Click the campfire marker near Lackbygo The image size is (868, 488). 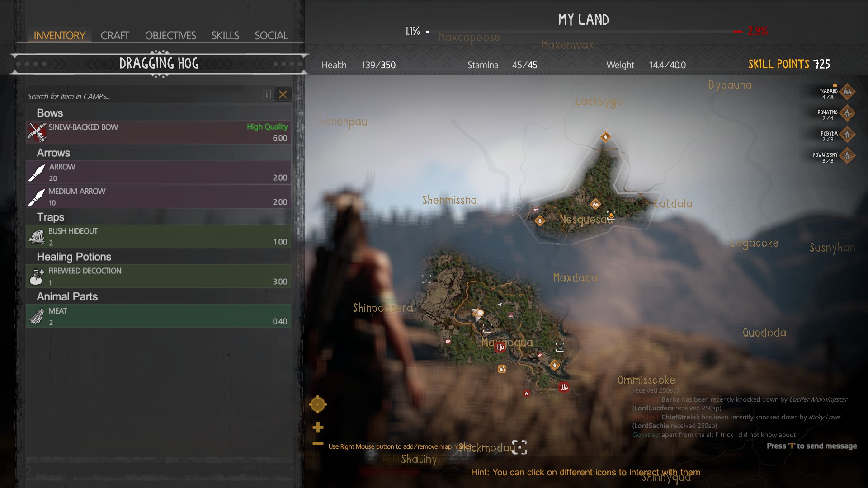pyautogui.click(x=606, y=136)
